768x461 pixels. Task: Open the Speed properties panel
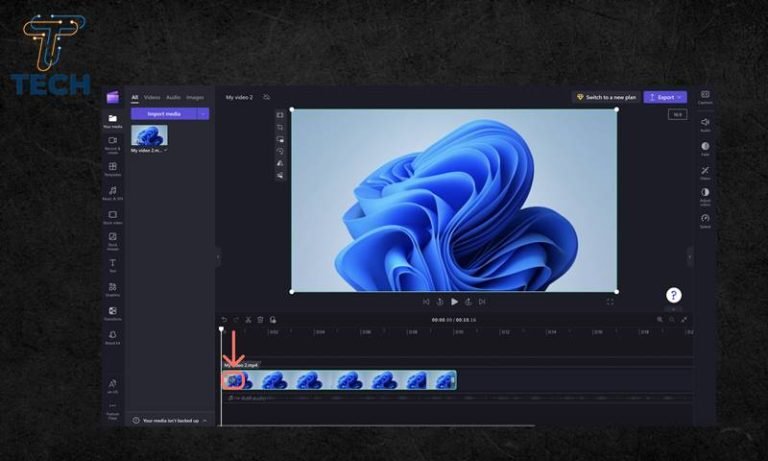click(705, 220)
